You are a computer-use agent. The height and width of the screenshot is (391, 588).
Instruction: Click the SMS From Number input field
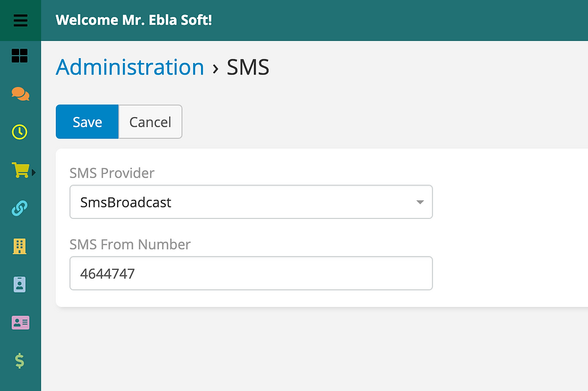(x=251, y=273)
